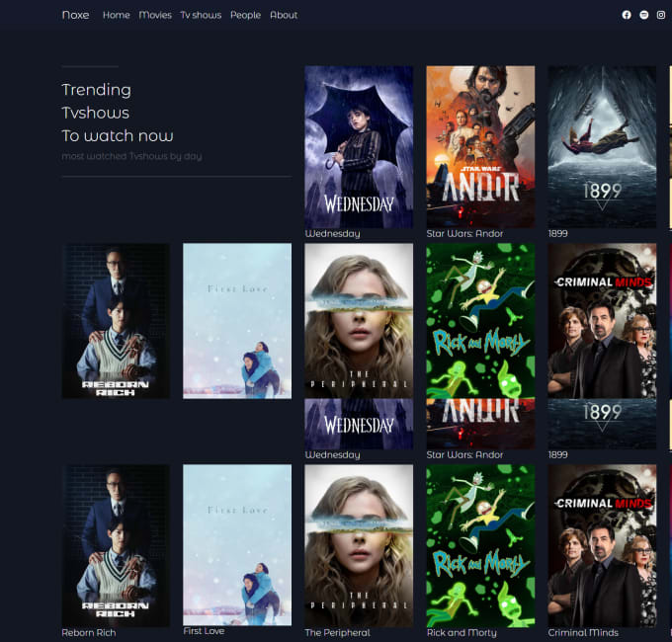
Task: Open the Wednesday poster showing the umbrella
Action: tap(359, 147)
